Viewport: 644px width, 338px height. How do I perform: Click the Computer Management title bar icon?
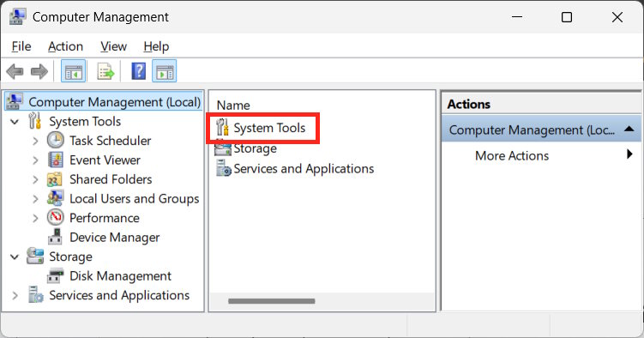(17, 17)
